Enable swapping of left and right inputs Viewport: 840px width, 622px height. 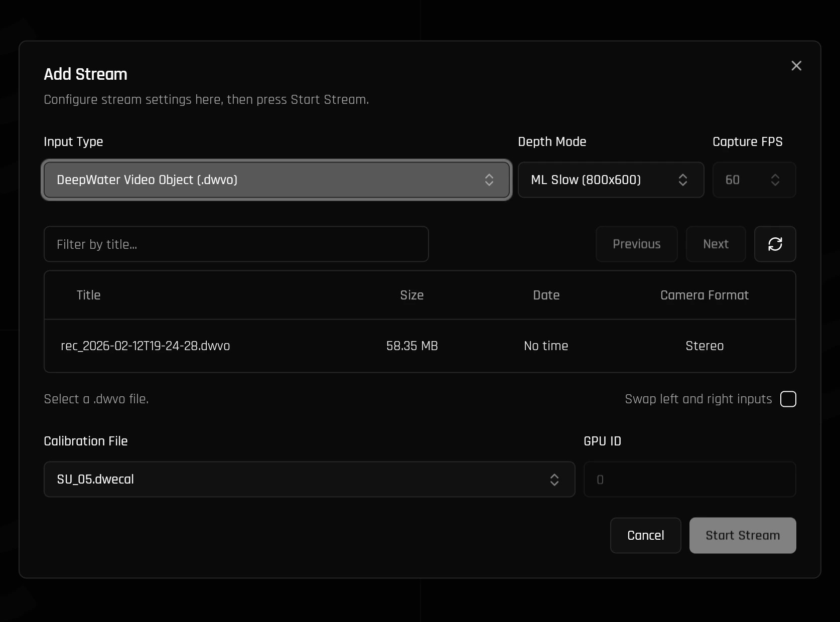coord(788,399)
